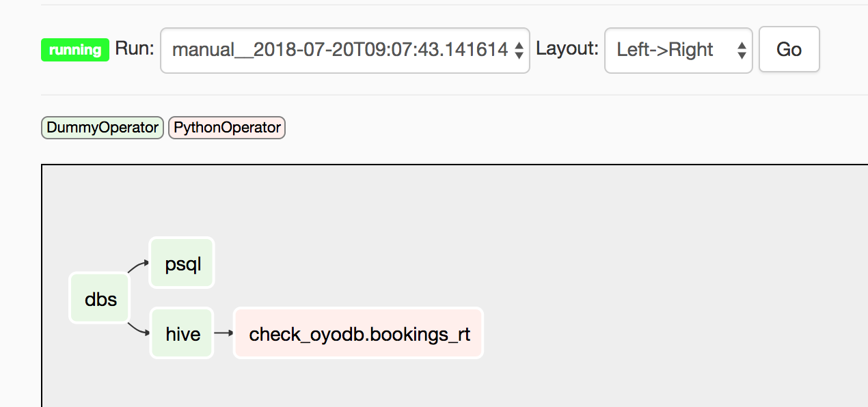Select the hive task node
Screen dimensions: 868x407
point(182,333)
